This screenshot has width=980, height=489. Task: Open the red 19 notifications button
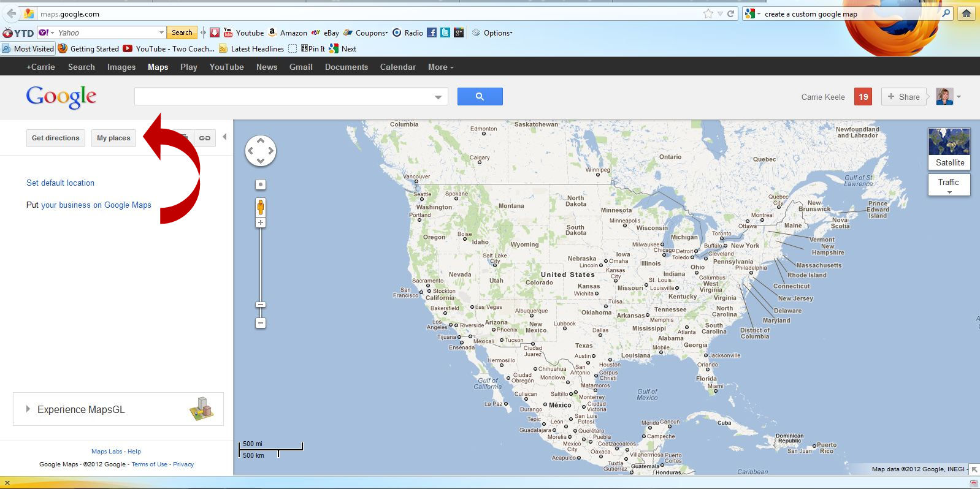click(863, 96)
